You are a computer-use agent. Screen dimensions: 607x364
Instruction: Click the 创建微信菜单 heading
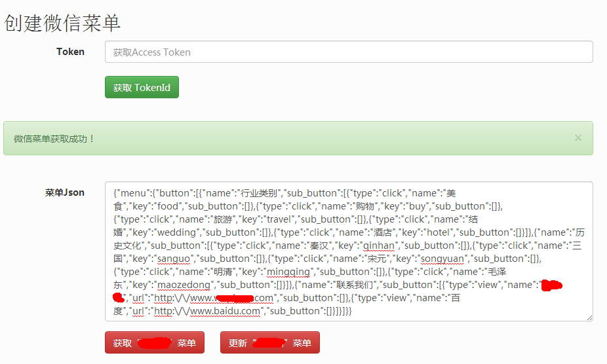(62, 23)
